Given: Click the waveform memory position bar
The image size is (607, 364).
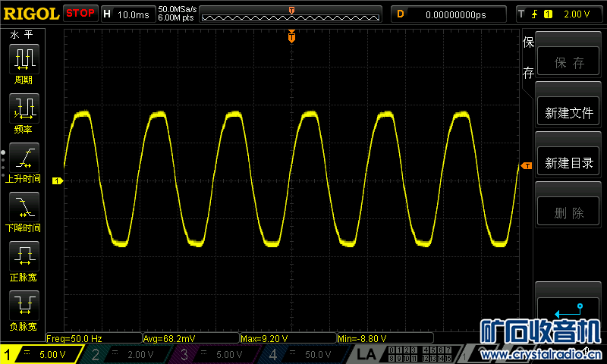Looking at the screenshot, I should pyautogui.click(x=291, y=14).
